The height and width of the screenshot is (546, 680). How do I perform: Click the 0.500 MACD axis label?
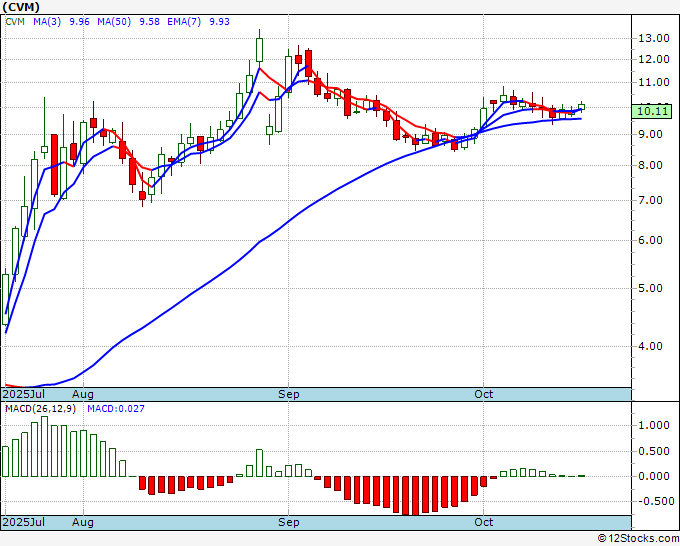654,451
